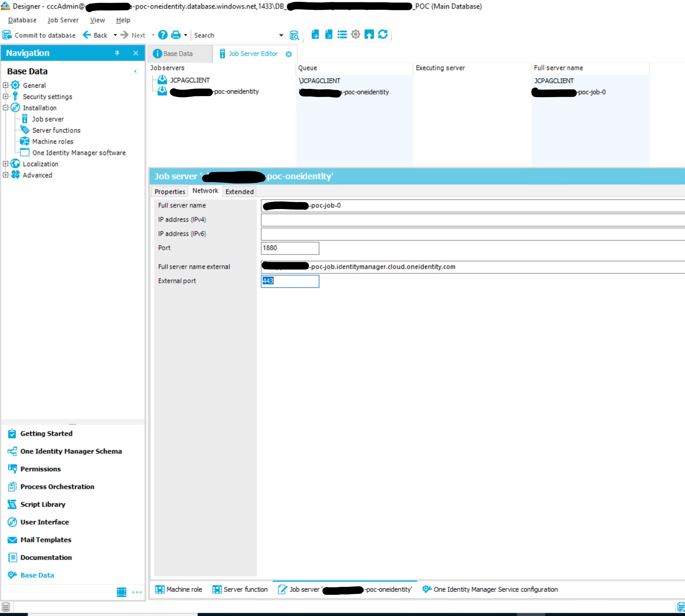Click the IP address (IPv6) field

(473, 234)
